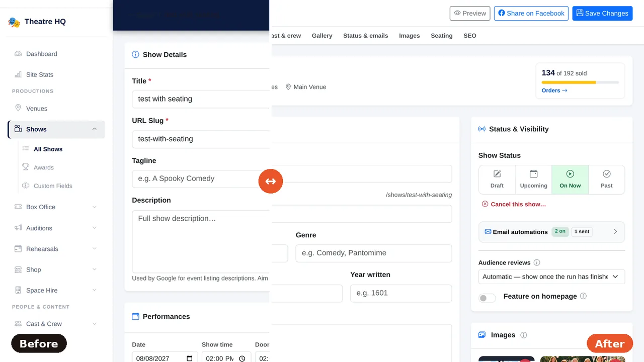Click Save Changes button

pos(602,13)
